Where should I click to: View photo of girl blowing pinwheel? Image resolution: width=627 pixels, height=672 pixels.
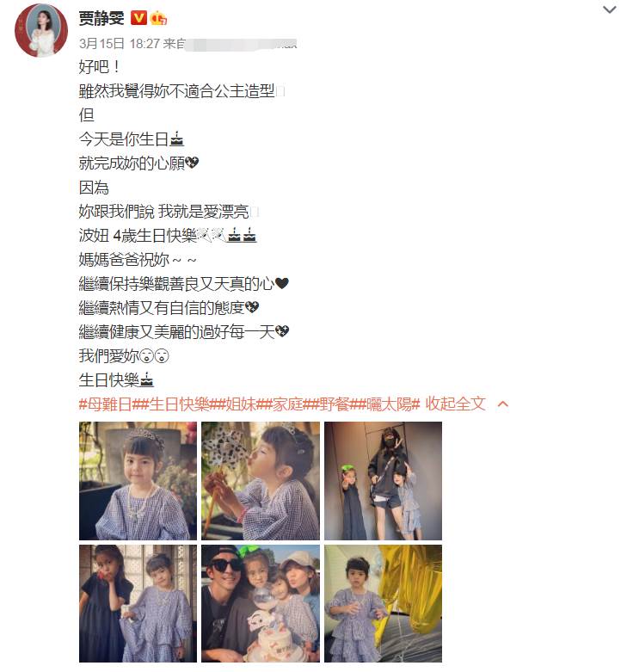pos(261,481)
